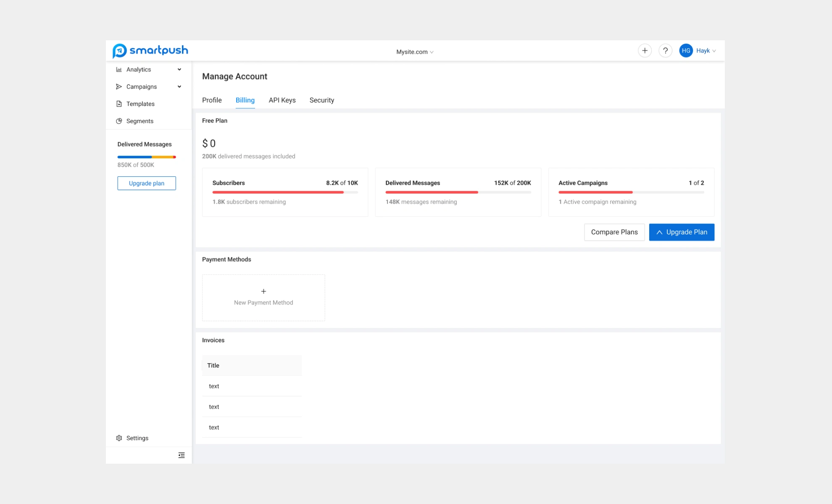Open Segments from the sidebar

139,121
